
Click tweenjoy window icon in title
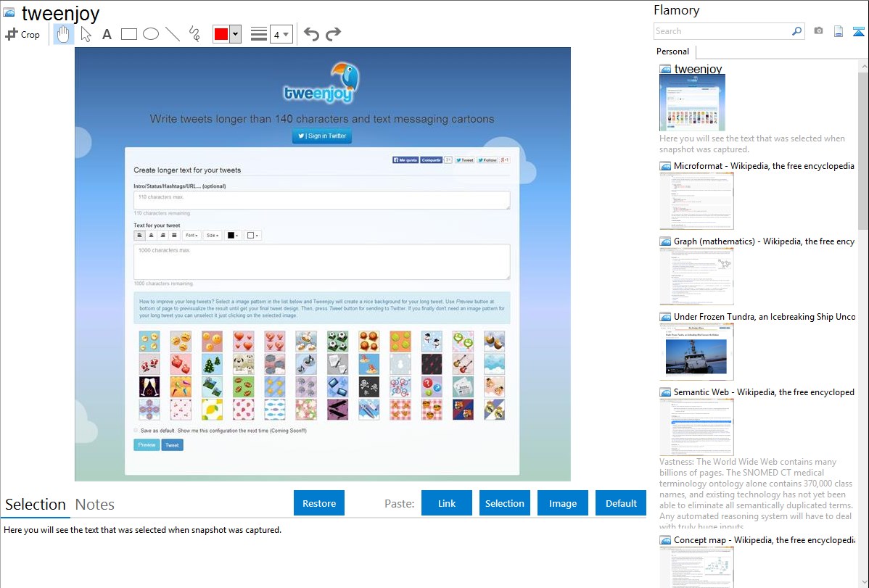pos(9,12)
